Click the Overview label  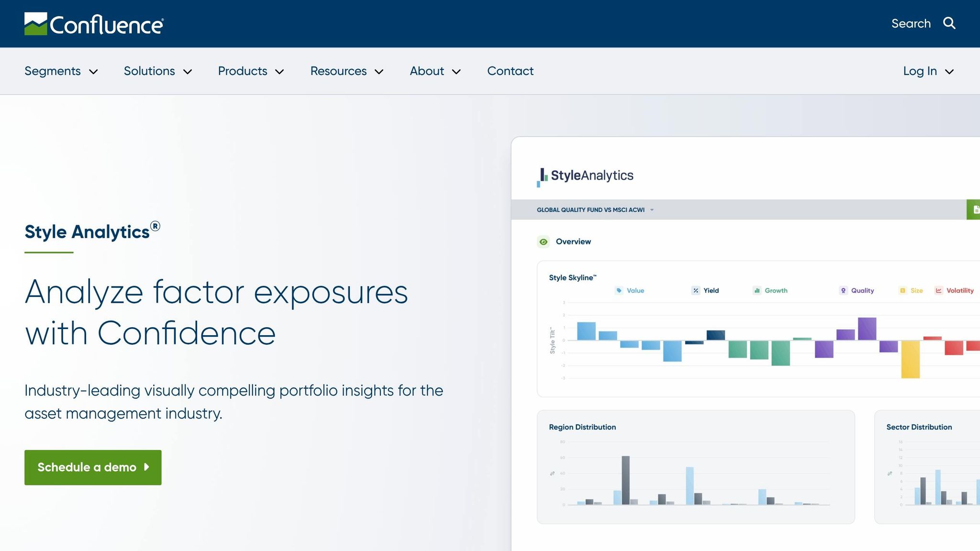point(573,242)
